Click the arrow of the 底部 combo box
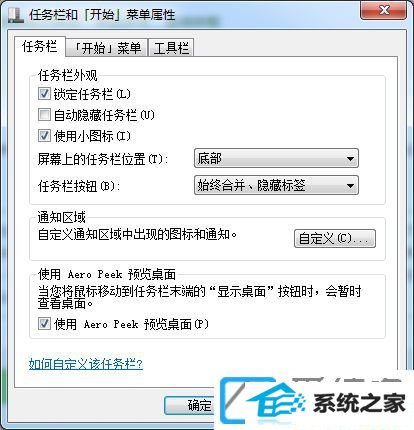This screenshot has height=430, width=414. (x=350, y=159)
